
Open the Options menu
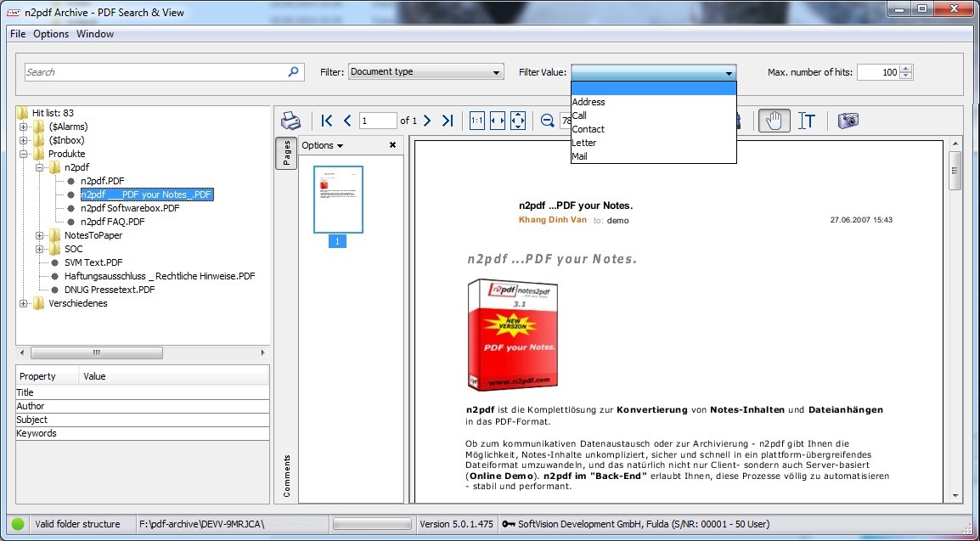(x=51, y=34)
